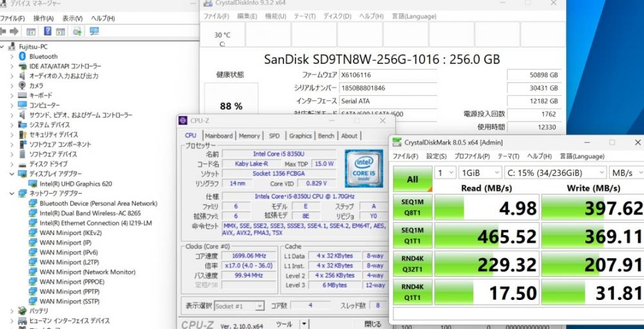
Task: Open ディスク(D) menu in CrystalDiskInfo
Action: (337, 16)
